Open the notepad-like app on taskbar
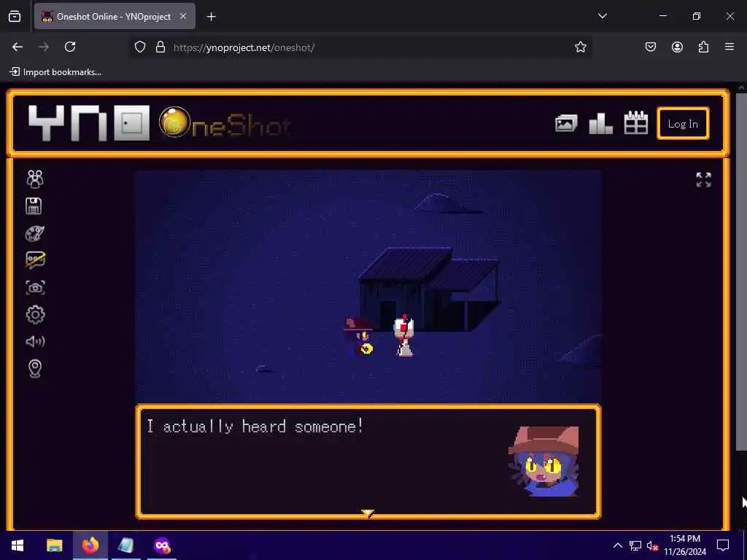 point(125,545)
